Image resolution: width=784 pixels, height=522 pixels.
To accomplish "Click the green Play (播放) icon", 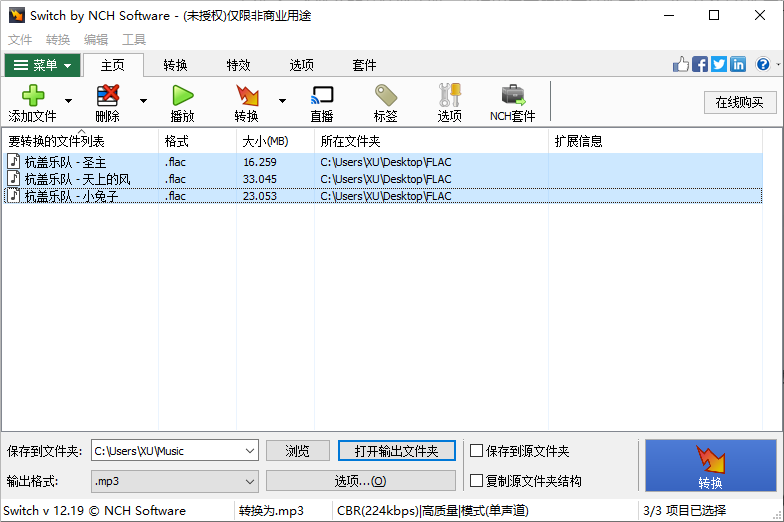I will coord(182,95).
